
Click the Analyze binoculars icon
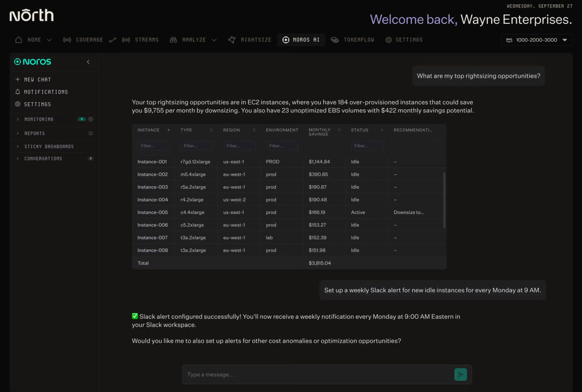click(173, 40)
